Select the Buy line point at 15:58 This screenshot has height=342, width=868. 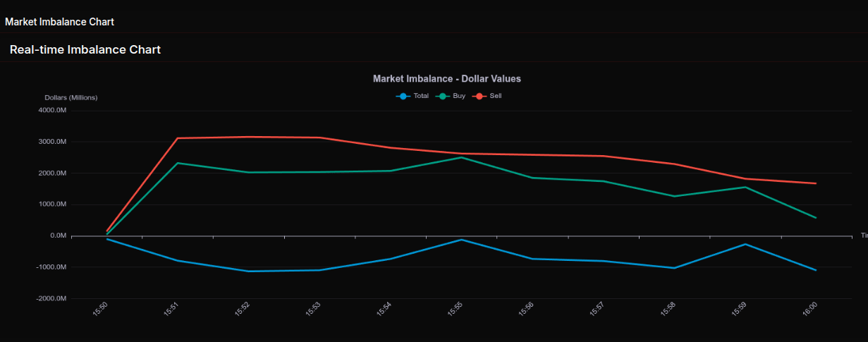[x=675, y=196]
